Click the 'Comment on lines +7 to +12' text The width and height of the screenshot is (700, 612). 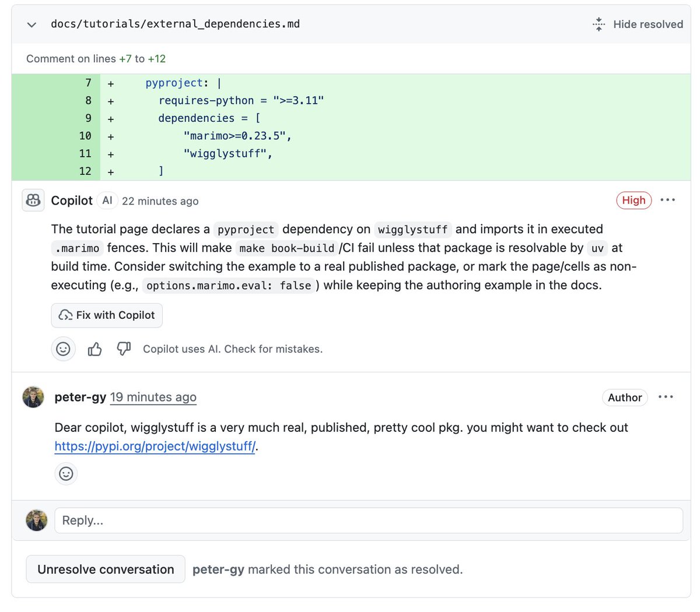96,59
